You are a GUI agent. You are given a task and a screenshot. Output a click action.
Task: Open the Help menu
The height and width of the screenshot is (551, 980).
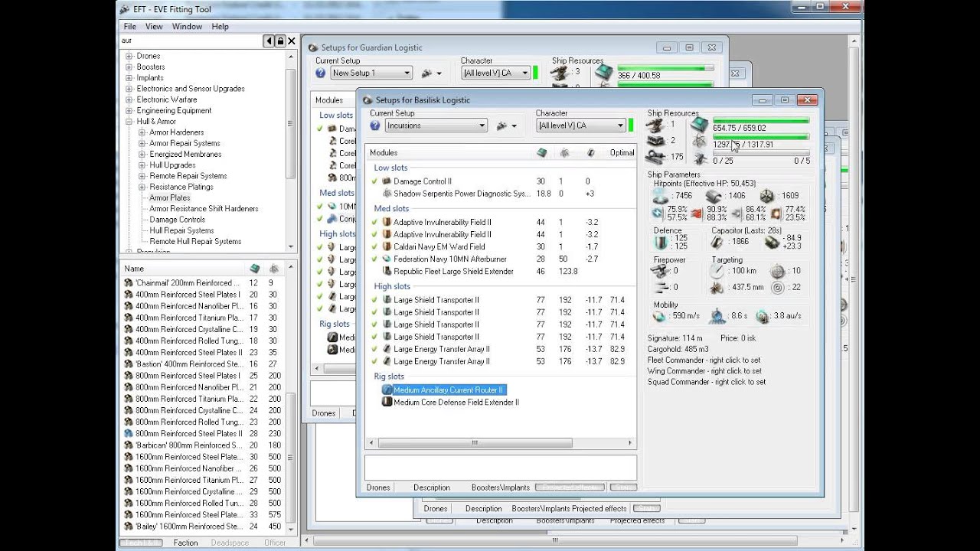click(220, 26)
